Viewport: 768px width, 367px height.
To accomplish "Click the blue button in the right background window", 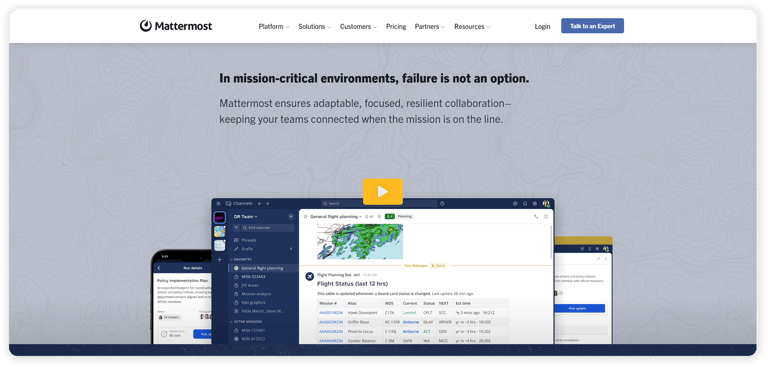I will [579, 308].
